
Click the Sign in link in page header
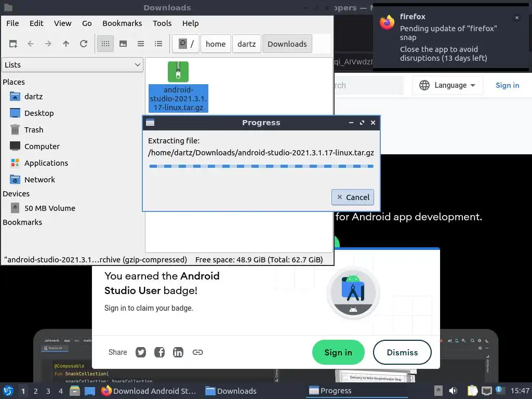[507, 85]
